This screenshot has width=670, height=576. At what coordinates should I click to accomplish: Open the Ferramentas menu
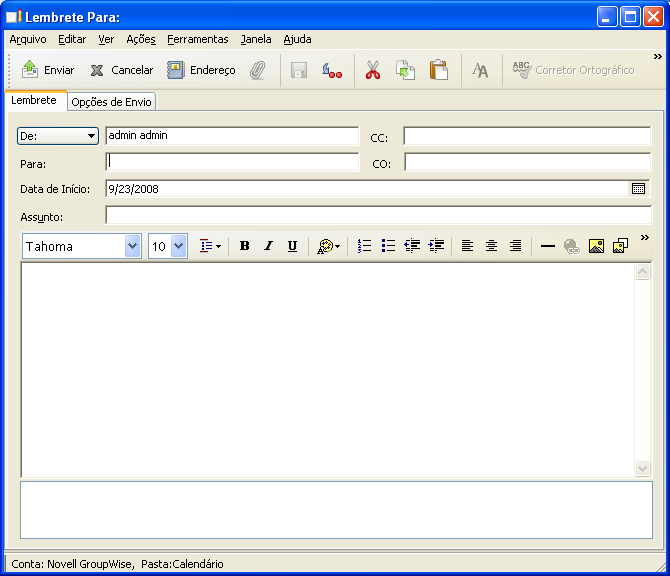click(x=198, y=39)
